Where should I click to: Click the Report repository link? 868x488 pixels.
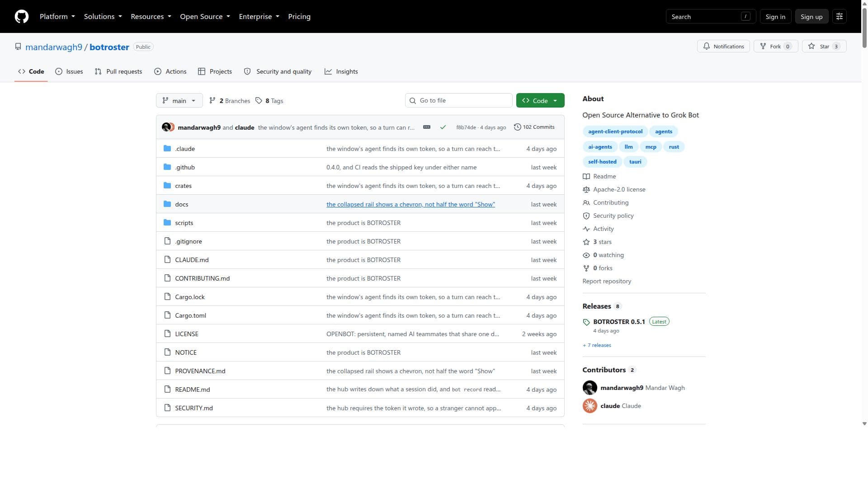(607, 281)
